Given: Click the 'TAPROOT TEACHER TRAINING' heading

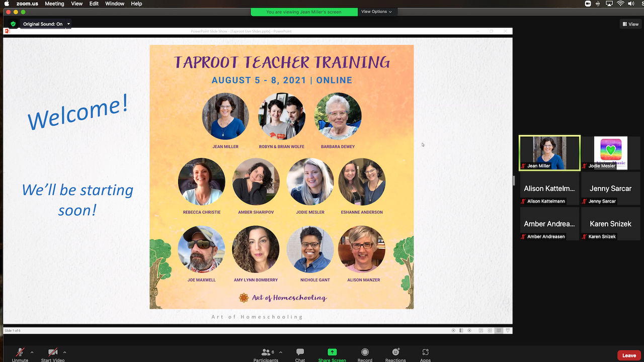Looking at the screenshot, I should 282,62.
